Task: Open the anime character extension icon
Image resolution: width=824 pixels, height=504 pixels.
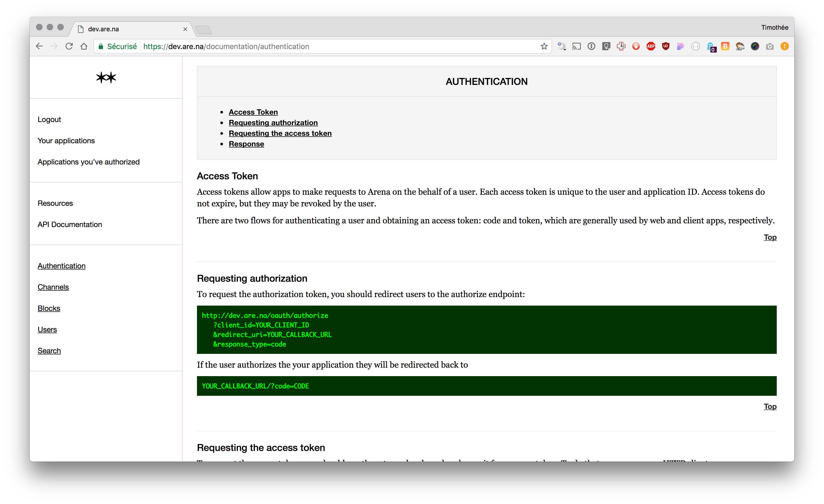Action: pyautogui.click(x=740, y=46)
